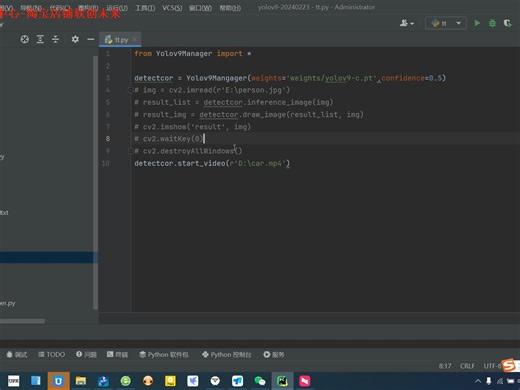Open the 问题 problems tool window
This screenshot has height=390, width=520.
[x=86, y=354]
